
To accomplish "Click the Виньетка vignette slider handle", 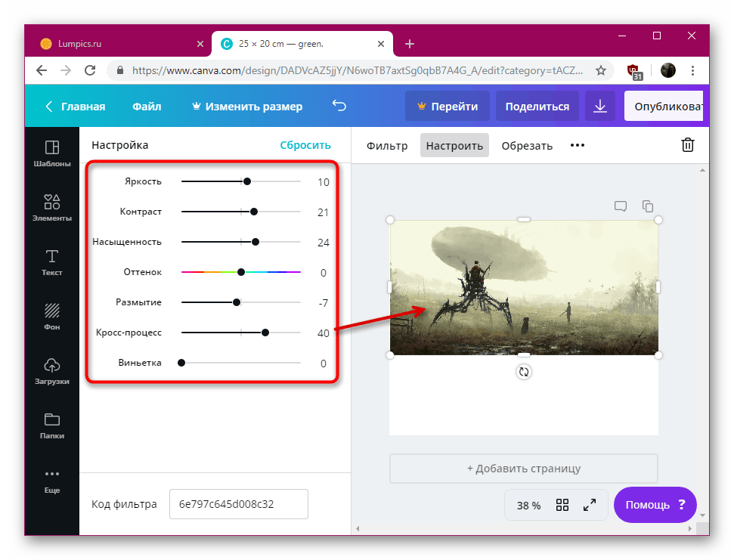I will pos(181,363).
